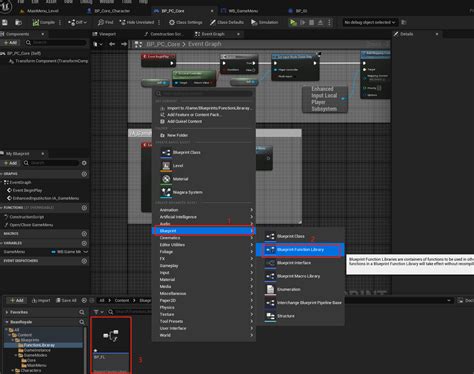Expand the Animation submenu arrow
This screenshot has width=474, height=374.
pos(252,210)
